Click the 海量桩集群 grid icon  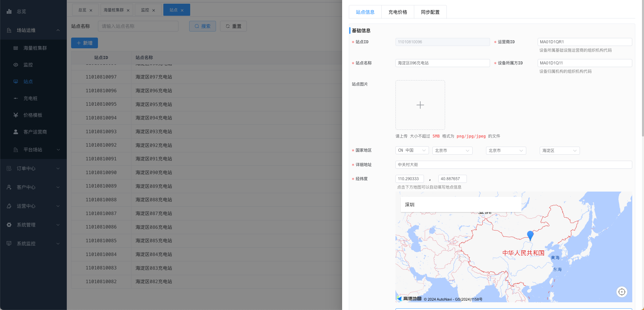click(16, 48)
